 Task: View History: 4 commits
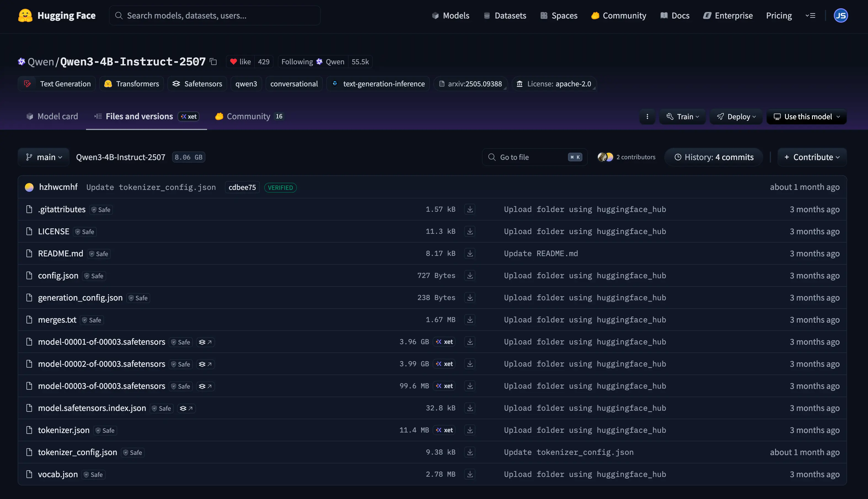coord(714,157)
